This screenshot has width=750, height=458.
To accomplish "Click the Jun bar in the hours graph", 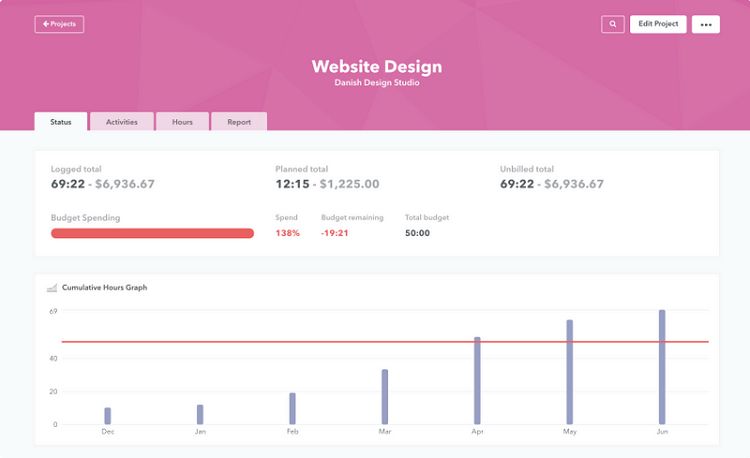I will 662,367.
